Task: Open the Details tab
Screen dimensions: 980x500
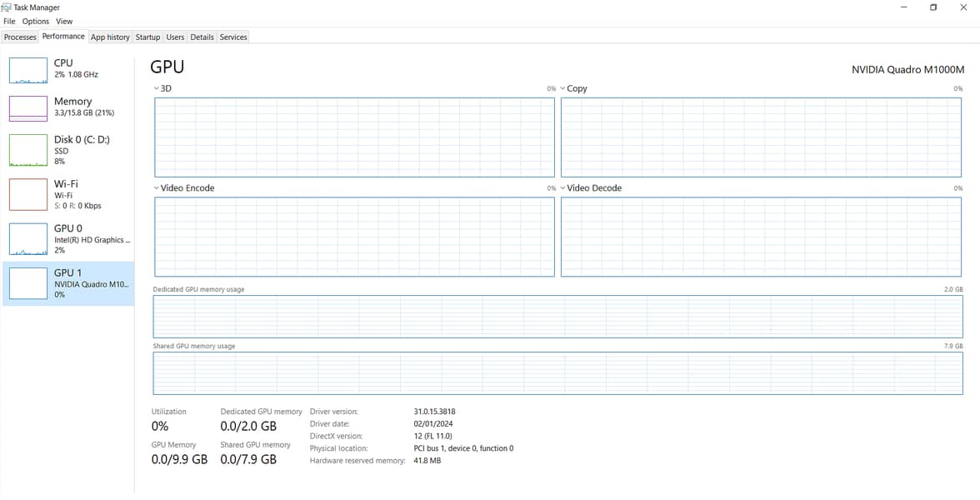Action: coord(202,37)
